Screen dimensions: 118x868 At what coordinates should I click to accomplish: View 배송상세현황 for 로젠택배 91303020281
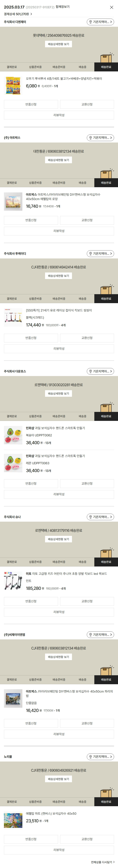[58, 394]
